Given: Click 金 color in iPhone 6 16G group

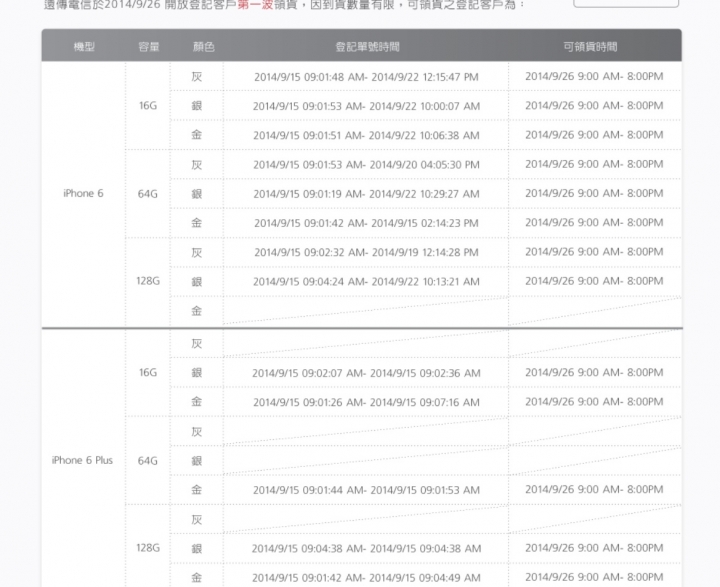Looking at the screenshot, I should (197, 135).
